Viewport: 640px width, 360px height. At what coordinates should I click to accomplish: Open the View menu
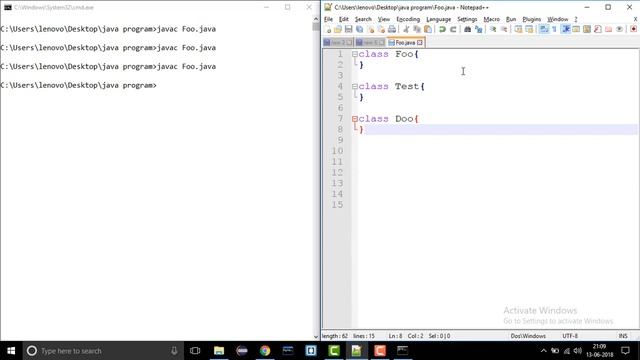pos(383,19)
